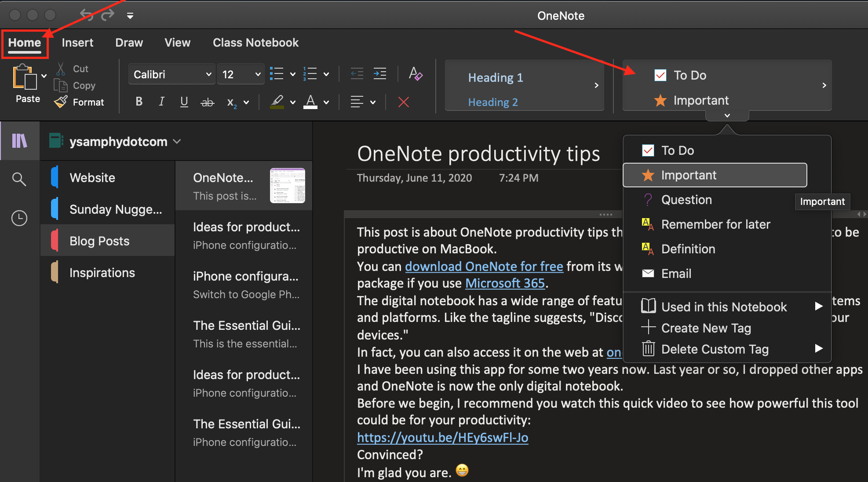Viewport: 868px width, 482px height.
Task: Click the paragraph alignment icon
Action: 357,102
